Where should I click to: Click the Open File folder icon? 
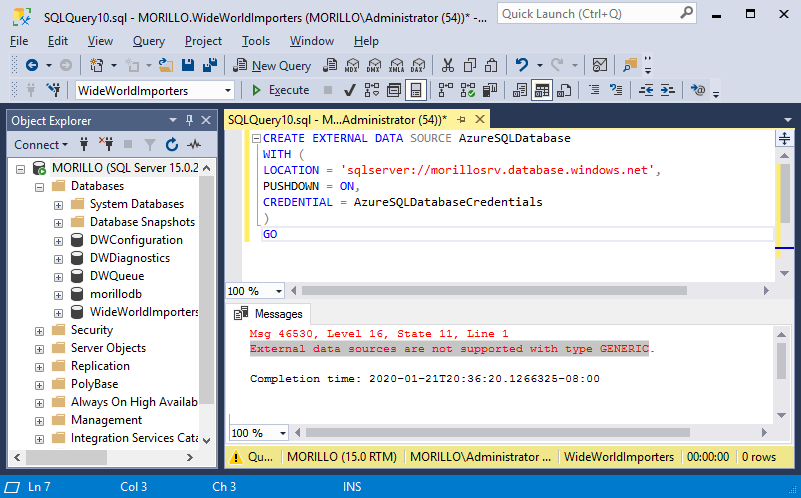[x=166, y=65]
